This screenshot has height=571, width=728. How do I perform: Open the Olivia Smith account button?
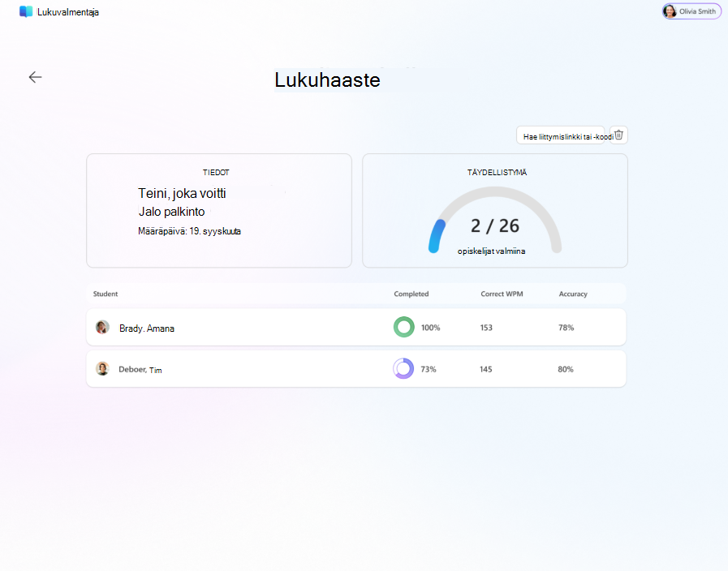pos(691,11)
